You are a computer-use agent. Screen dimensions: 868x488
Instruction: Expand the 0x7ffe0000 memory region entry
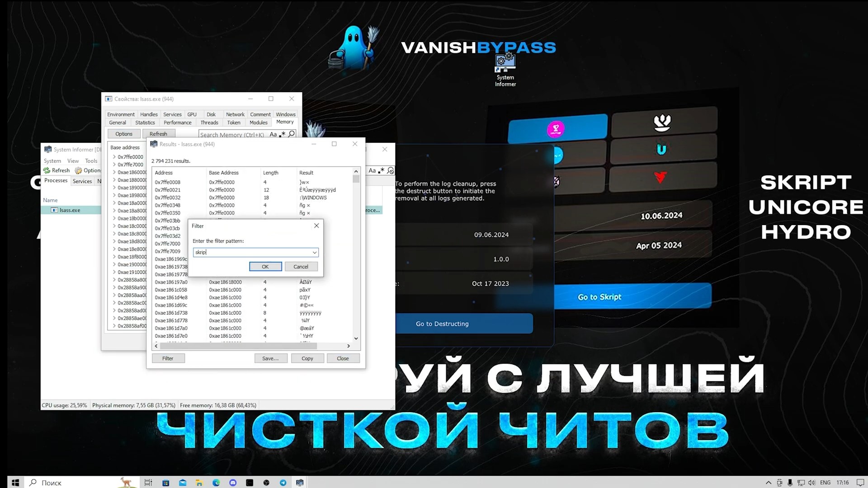tap(113, 156)
